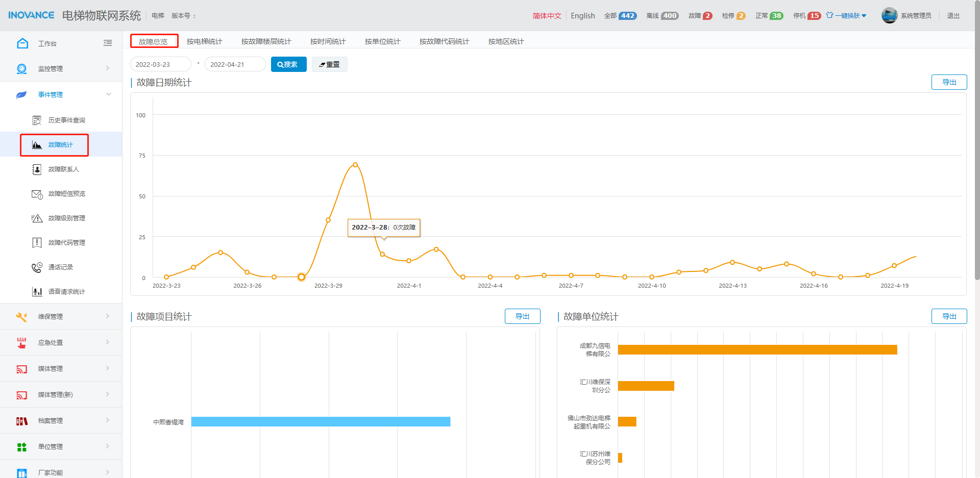Screen dimensions: 980x478
Task: Click the 媒体管理(新) cast icon
Action: click(x=21, y=395)
